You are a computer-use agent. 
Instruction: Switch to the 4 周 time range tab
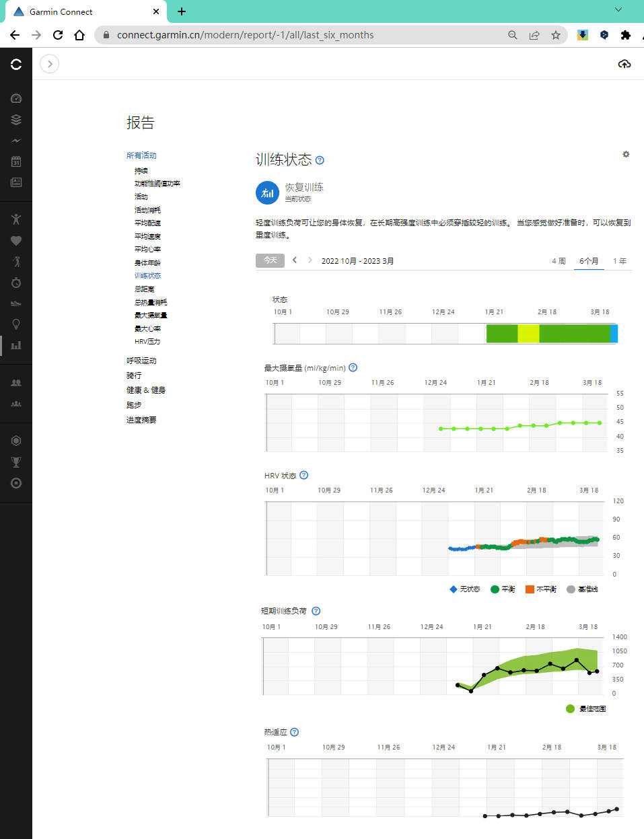pos(559,261)
